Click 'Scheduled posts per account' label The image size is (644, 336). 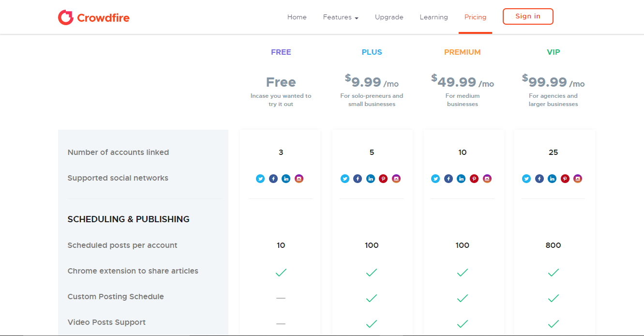pyautogui.click(x=122, y=245)
